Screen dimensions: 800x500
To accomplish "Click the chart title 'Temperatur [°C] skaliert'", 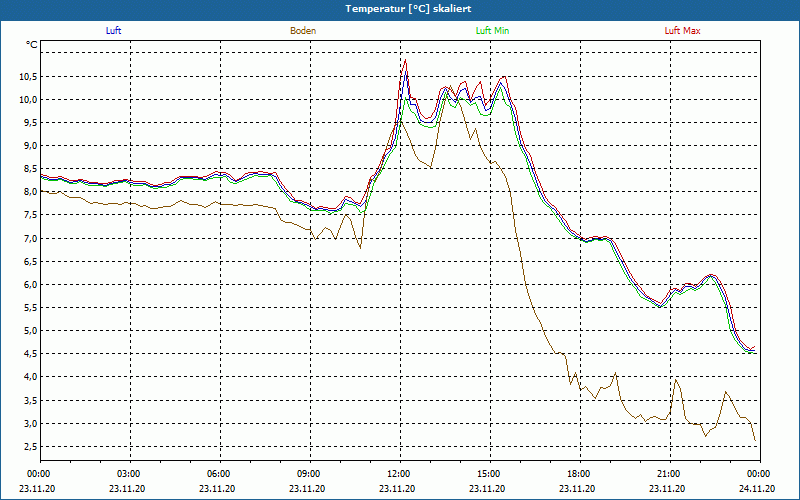I will tap(408, 9).
